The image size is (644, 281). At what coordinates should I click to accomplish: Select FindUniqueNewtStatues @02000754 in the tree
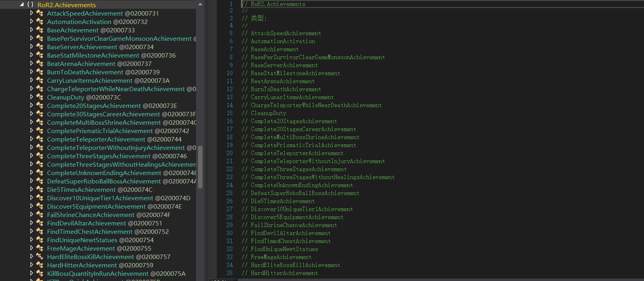(100, 240)
